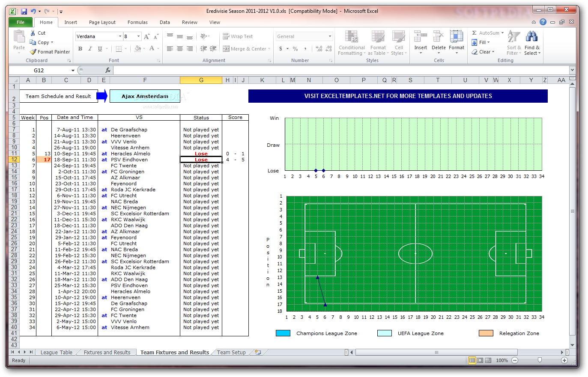Click the zoom slider handle

[540, 360]
